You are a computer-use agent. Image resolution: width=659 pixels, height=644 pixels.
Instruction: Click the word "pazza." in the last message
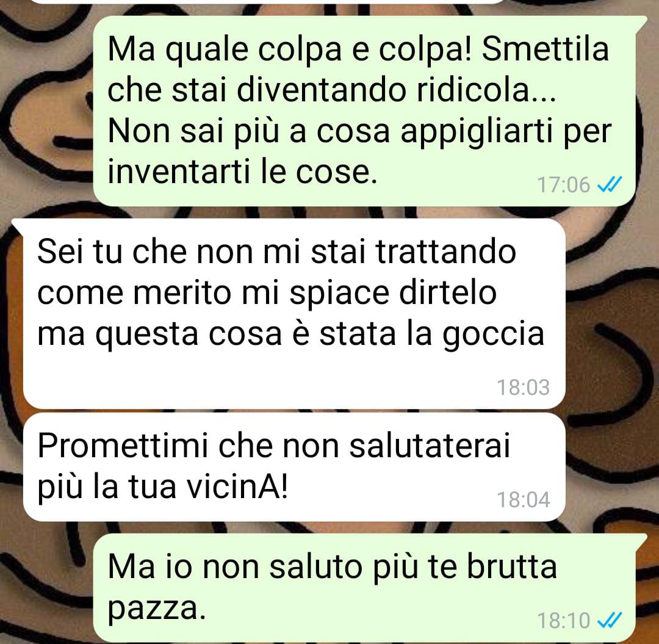click(157, 610)
